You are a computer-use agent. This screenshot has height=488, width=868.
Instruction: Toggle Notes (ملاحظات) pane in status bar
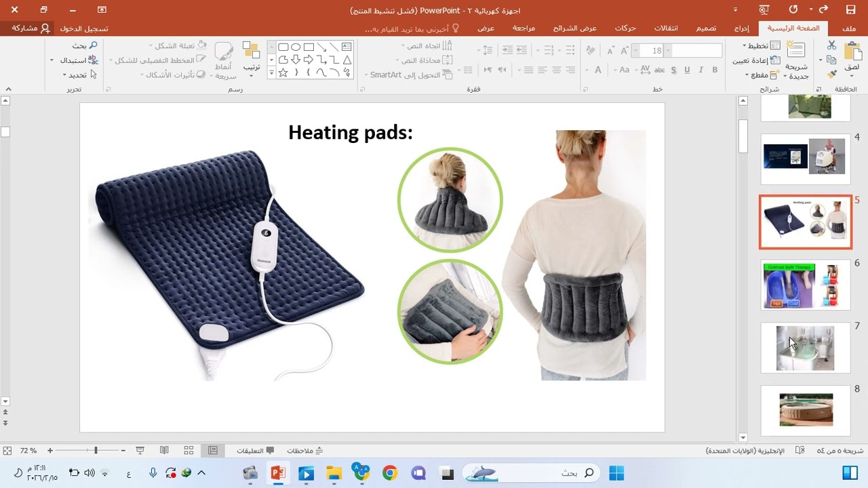pyautogui.click(x=304, y=451)
